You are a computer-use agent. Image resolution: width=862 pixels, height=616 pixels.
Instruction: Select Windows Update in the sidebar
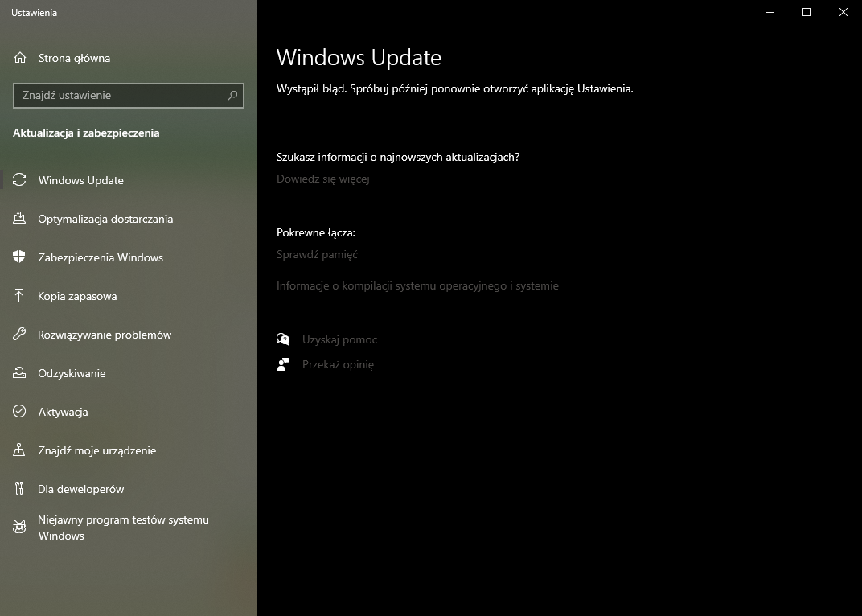click(129, 180)
